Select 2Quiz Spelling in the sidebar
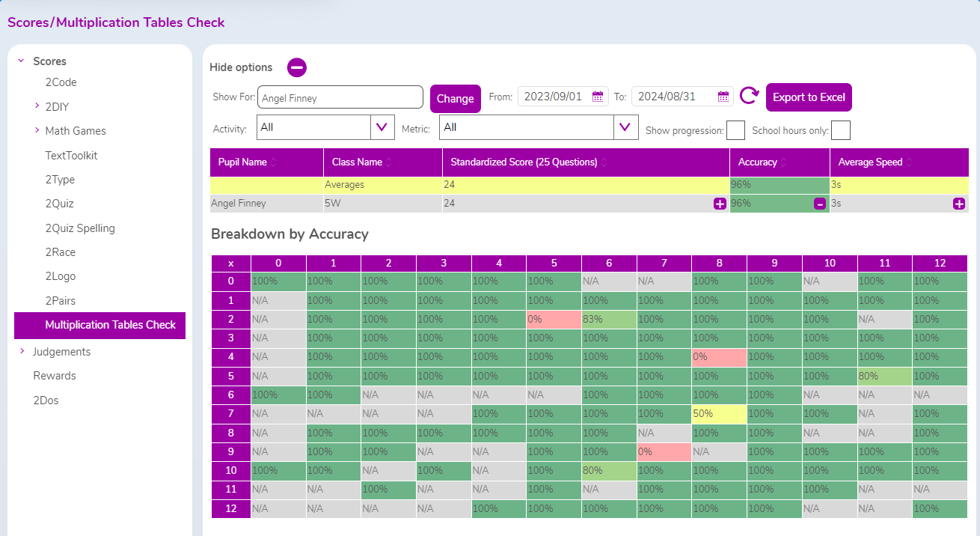980x536 pixels. pos(80,228)
